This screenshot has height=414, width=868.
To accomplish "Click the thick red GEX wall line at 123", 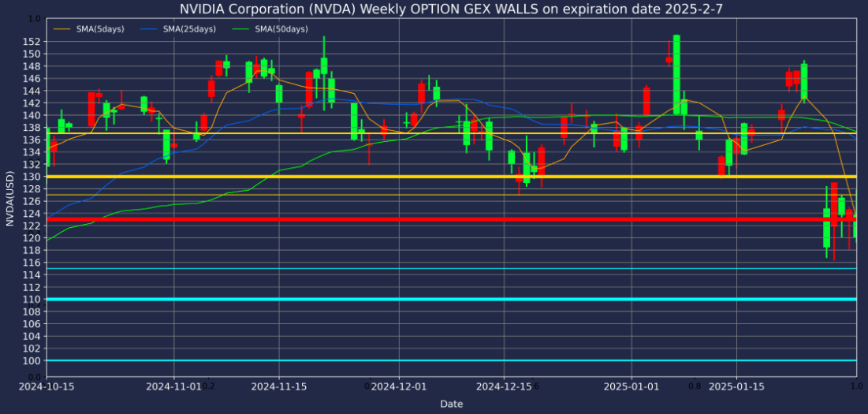I will (451, 220).
